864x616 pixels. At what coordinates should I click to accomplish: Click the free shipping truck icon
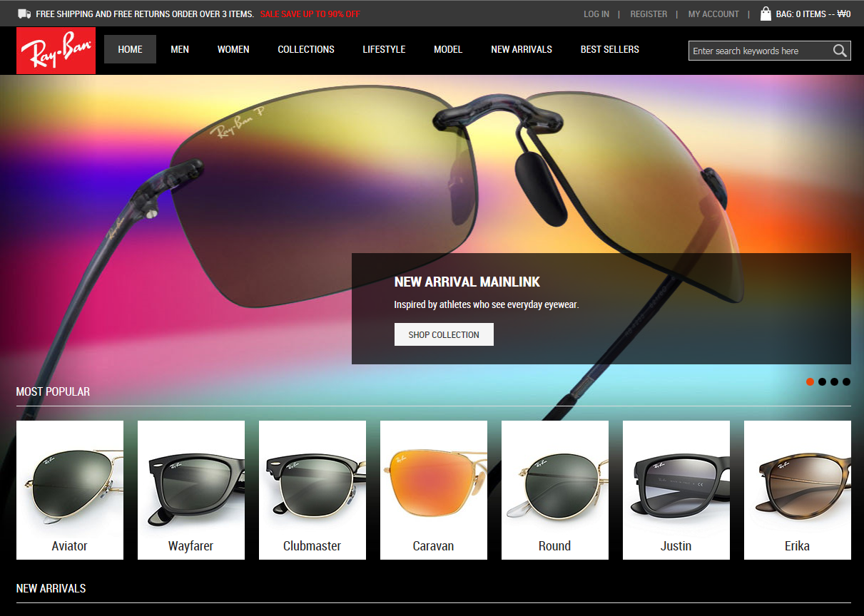click(x=24, y=14)
